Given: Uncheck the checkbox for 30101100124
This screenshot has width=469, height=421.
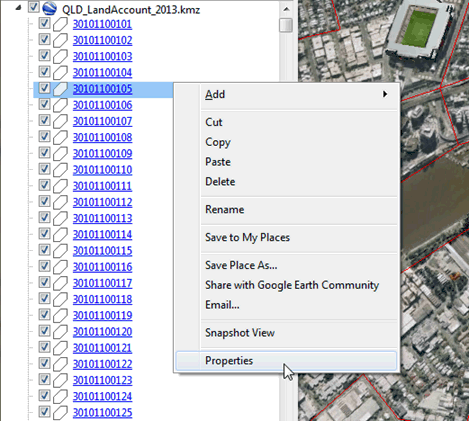Looking at the screenshot, I should click(44, 395).
